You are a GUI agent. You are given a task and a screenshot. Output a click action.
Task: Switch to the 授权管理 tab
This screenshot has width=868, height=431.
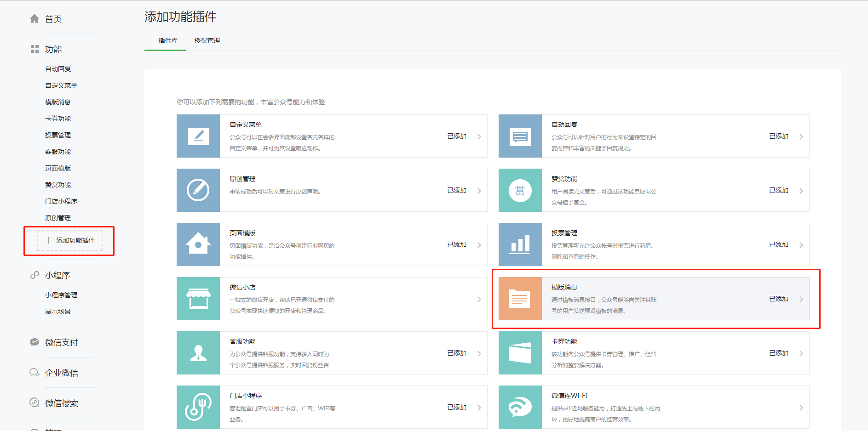coord(207,40)
